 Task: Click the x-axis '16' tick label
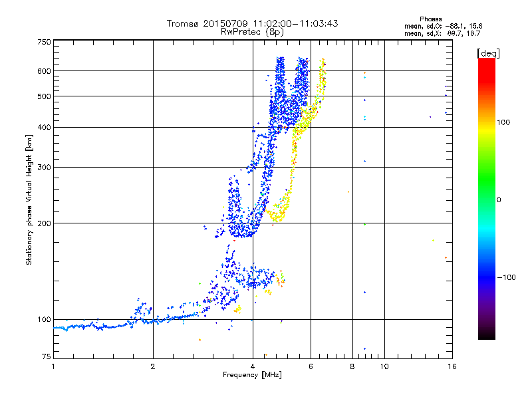(452, 366)
